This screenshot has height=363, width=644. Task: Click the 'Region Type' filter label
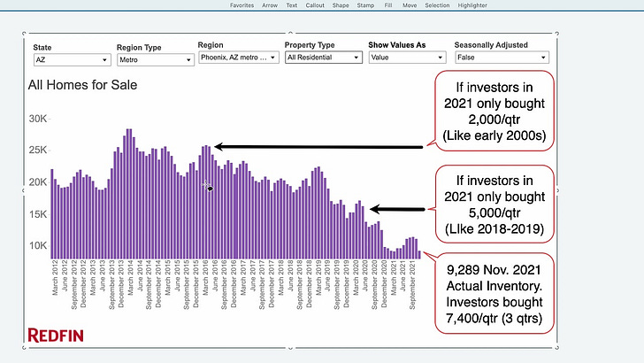(139, 48)
